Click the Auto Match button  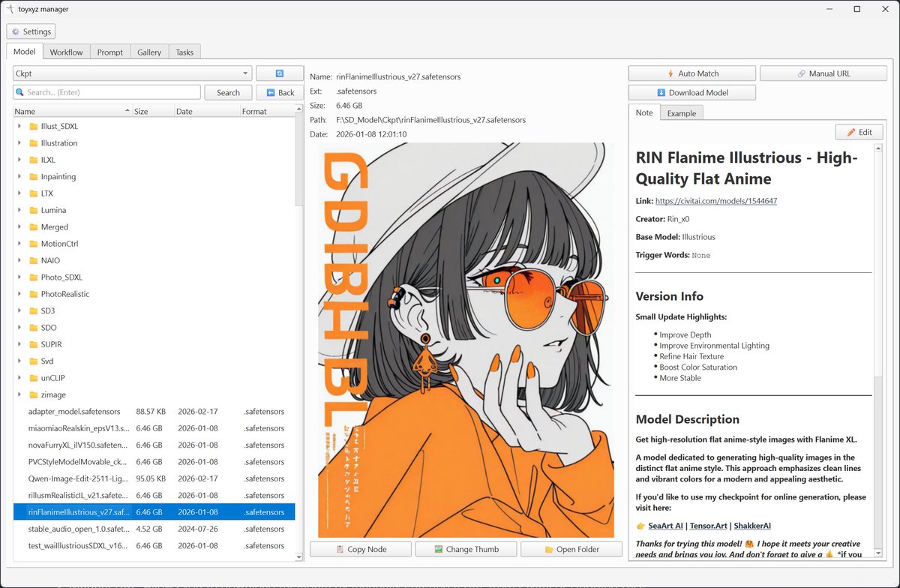tap(692, 73)
